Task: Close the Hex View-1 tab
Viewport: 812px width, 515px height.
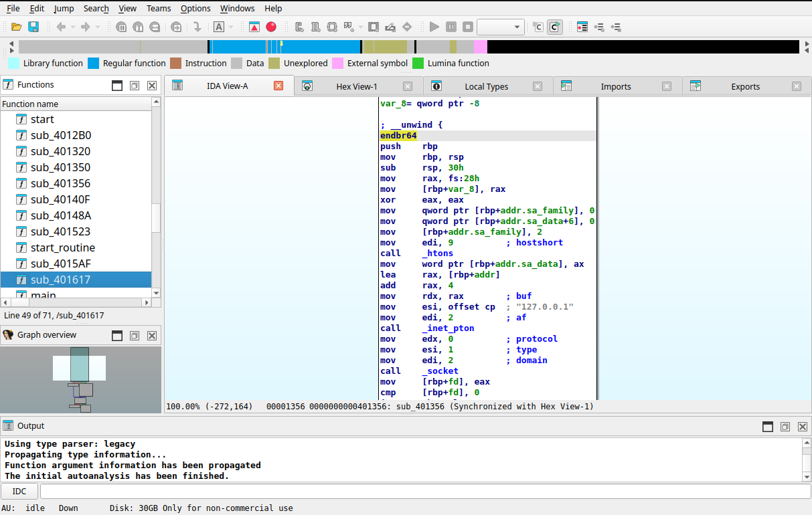Action: [408, 86]
